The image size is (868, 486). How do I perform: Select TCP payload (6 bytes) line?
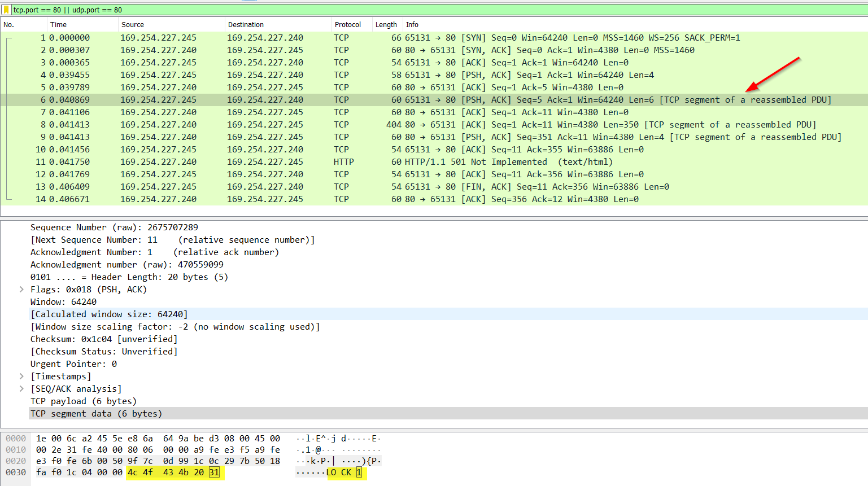84,401
